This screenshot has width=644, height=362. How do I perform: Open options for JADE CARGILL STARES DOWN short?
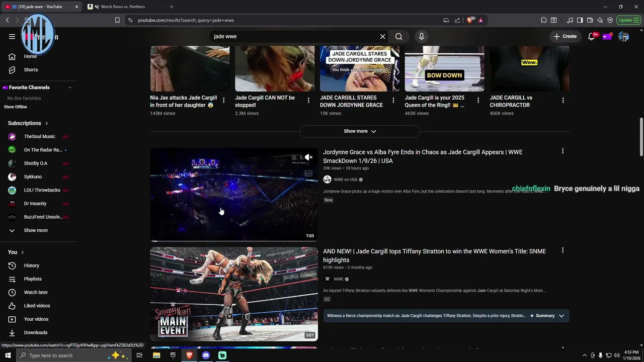[393, 100]
